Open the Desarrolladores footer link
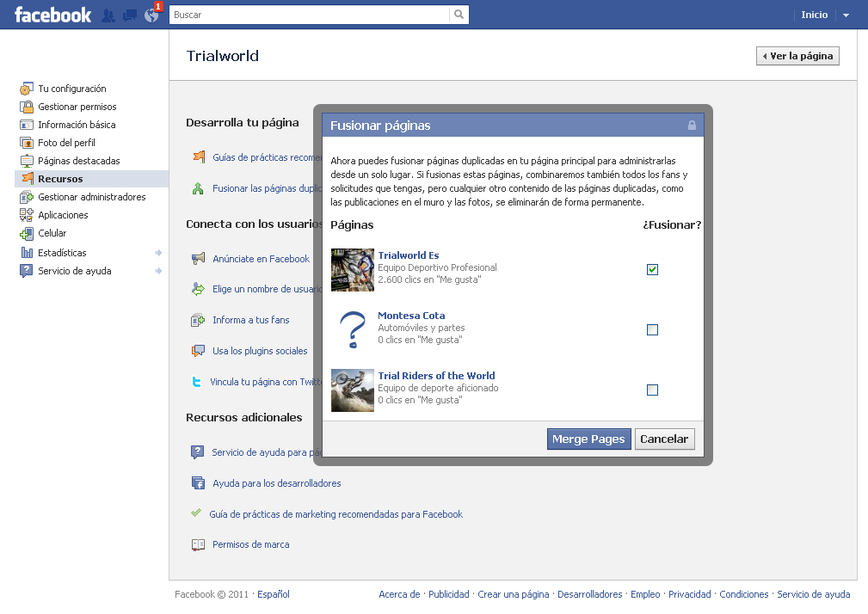The height and width of the screenshot is (614, 868). coord(589,594)
